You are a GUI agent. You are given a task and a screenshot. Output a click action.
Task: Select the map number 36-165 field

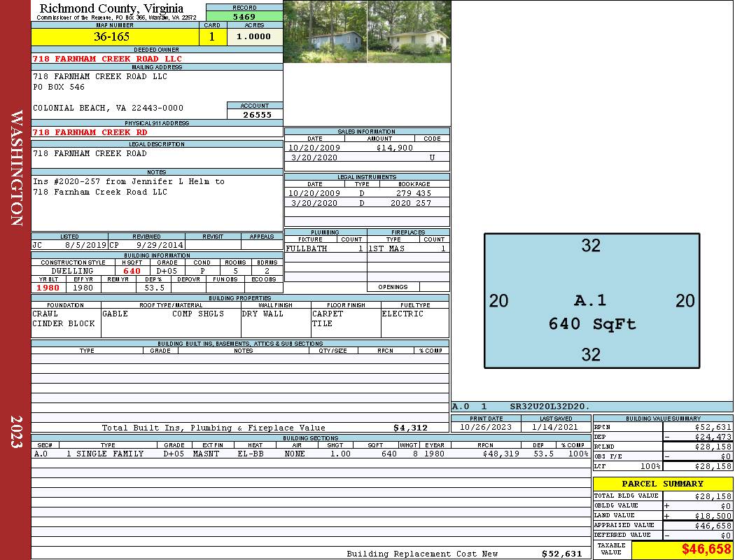tap(115, 36)
